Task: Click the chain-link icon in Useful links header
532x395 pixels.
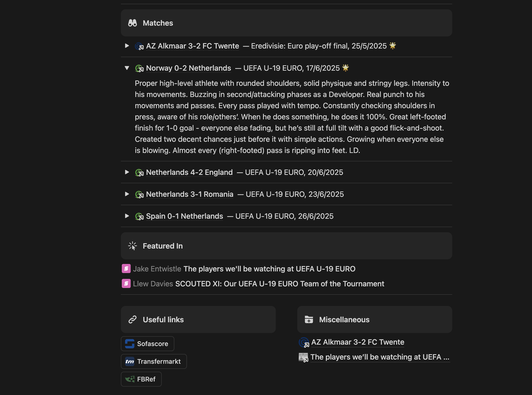Action: 132,319
